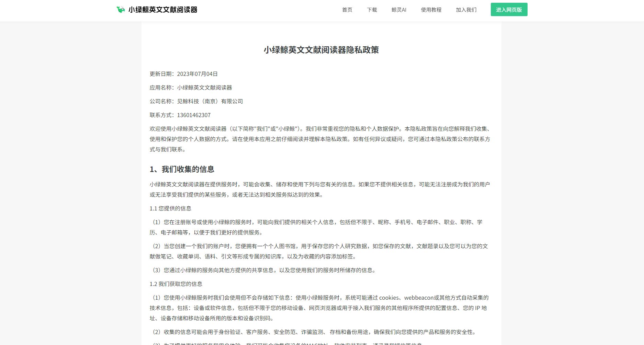
Task: Click the paragraph beginning （2）当您创建一个
Action: point(319,251)
